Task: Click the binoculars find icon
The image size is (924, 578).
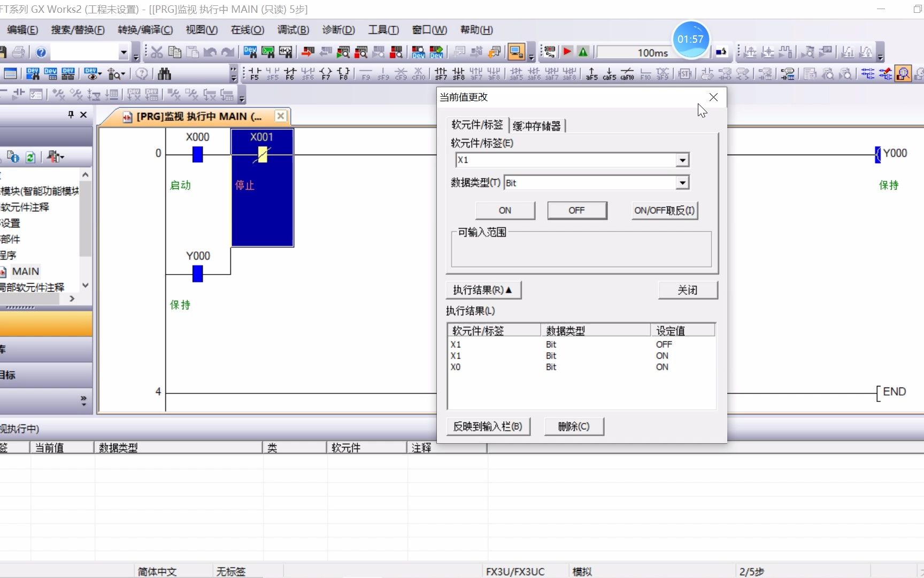Action: tap(164, 73)
